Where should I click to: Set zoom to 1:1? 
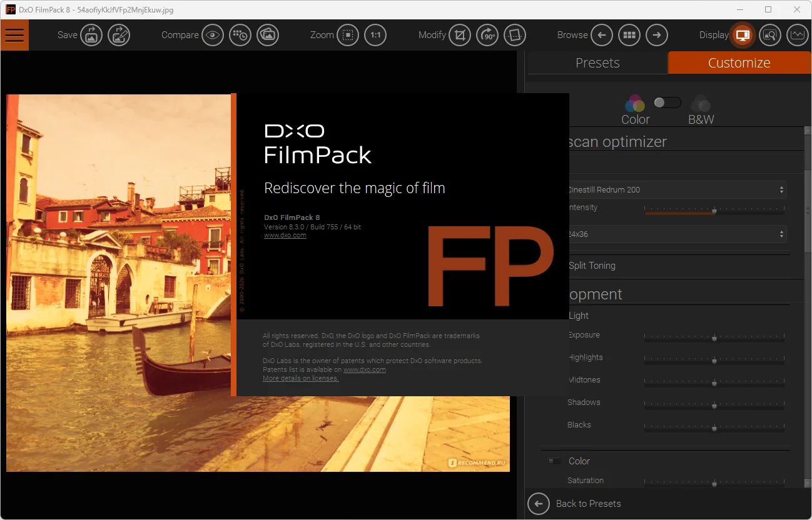tap(375, 35)
